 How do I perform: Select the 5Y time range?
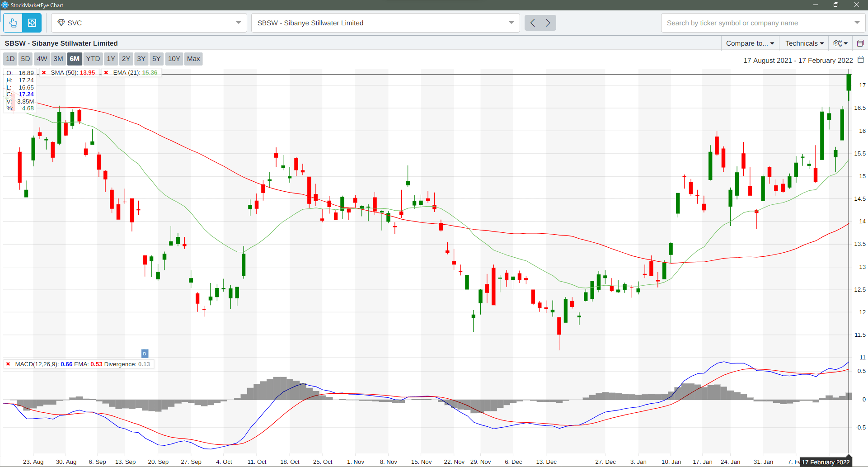click(x=156, y=59)
